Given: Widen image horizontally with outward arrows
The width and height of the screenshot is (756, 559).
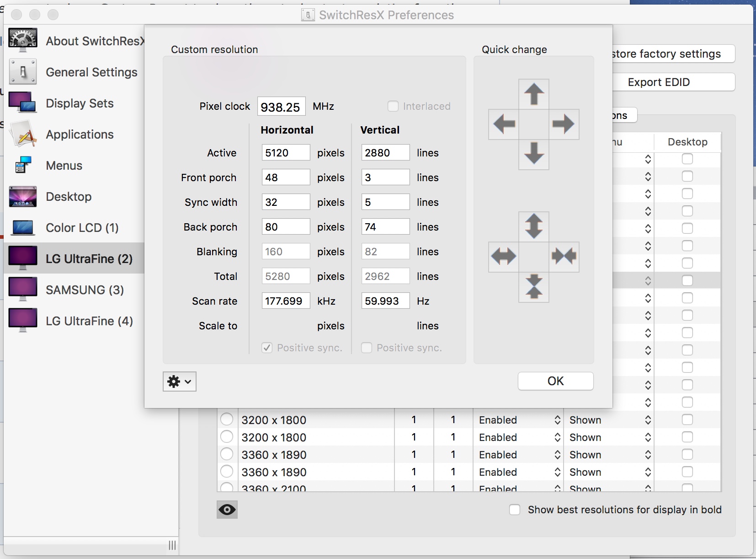Looking at the screenshot, I should click(x=504, y=257).
